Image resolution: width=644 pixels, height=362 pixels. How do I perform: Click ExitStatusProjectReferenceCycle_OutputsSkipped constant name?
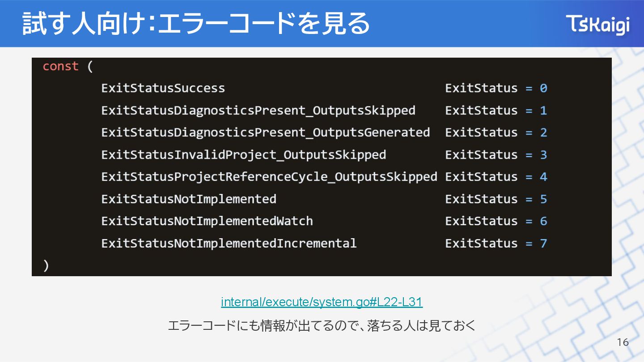(x=269, y=177)
